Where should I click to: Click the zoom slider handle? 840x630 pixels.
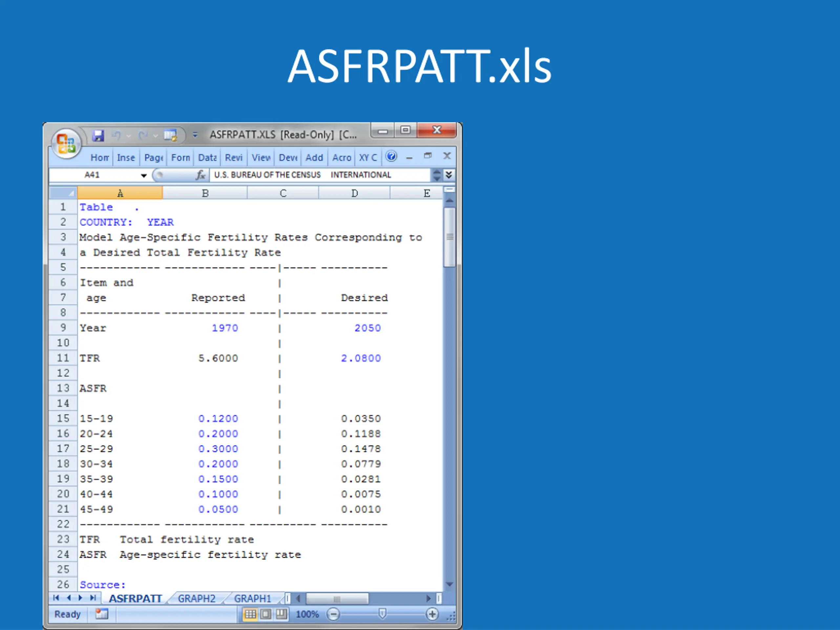click(382, 614)
